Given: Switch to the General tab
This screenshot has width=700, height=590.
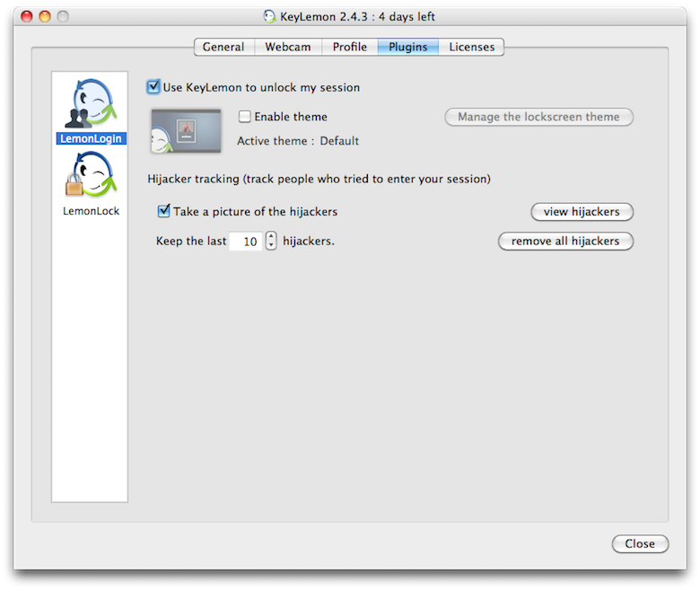Looking at the screenshot, I should 223,47.
